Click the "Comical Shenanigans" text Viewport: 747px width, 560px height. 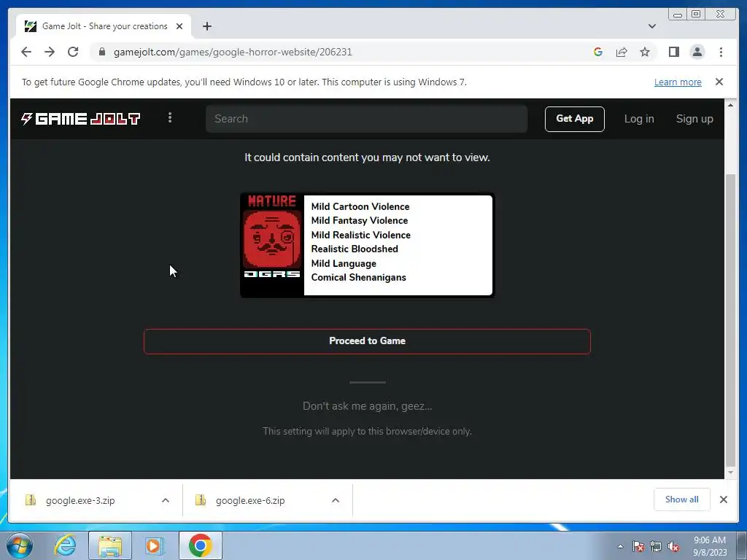[358, 278]
